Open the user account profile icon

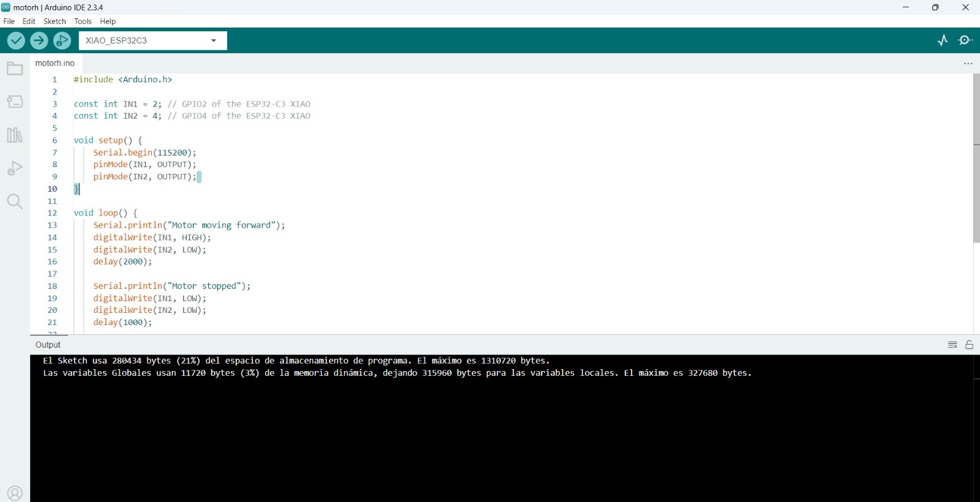[15, 493]
